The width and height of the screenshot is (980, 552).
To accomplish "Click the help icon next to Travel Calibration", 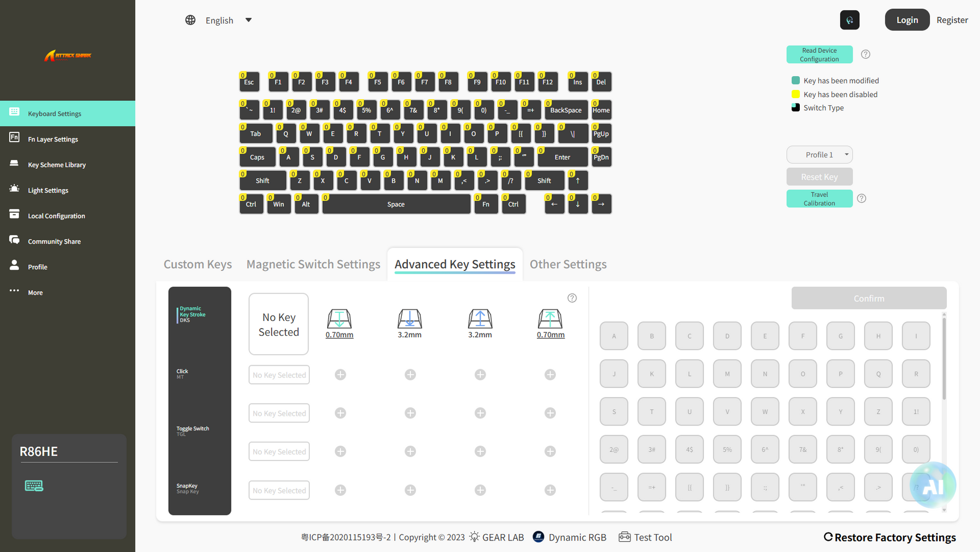I will [861, 198].
